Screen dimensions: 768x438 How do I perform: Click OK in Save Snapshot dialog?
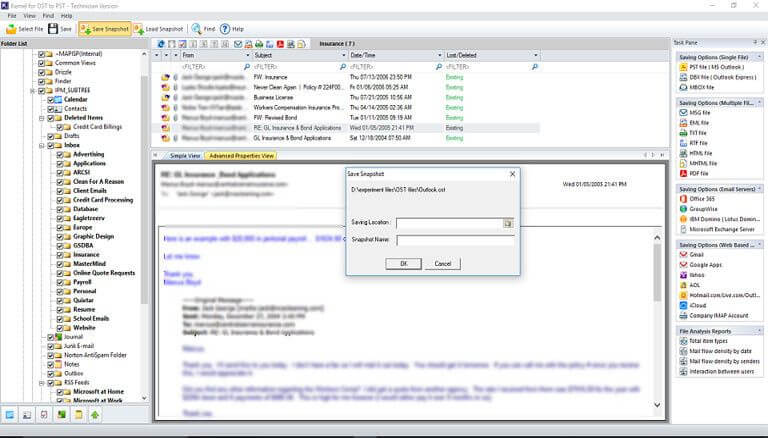tap(404, 264)
